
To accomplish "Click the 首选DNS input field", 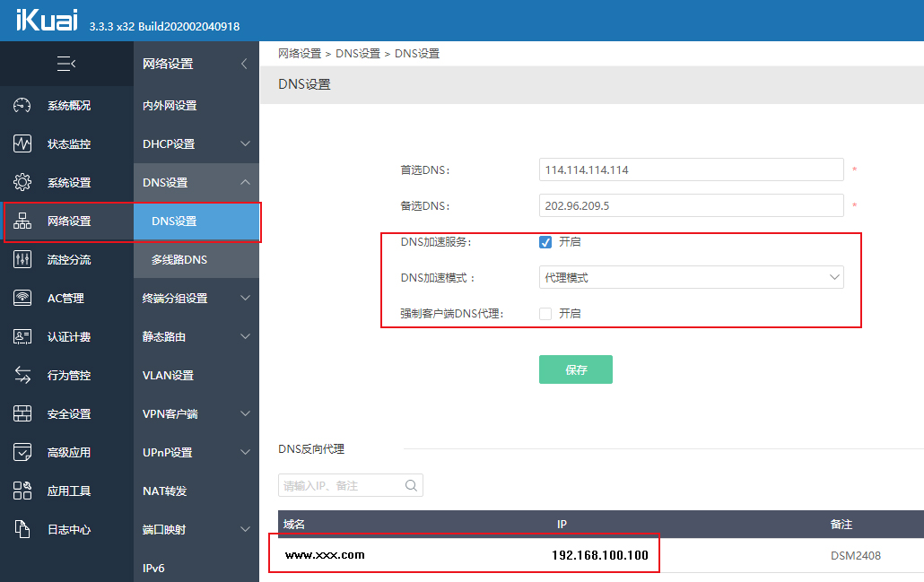I will pyautogui.click(x=691, y=169).
